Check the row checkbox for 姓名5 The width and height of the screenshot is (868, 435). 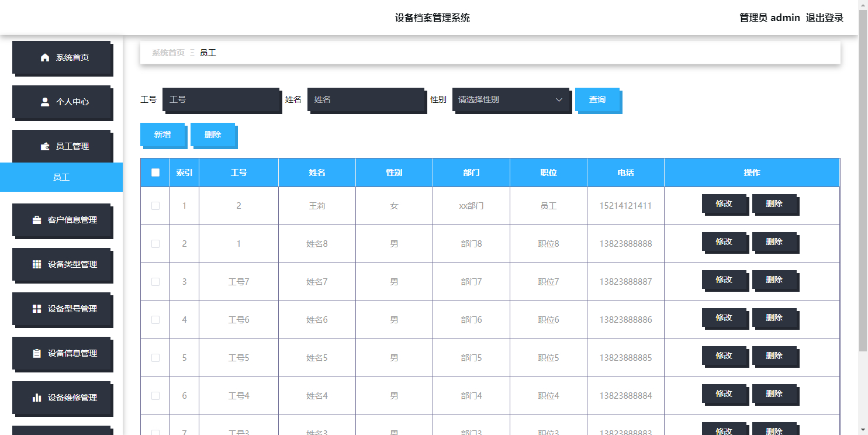tap(155, 358)
